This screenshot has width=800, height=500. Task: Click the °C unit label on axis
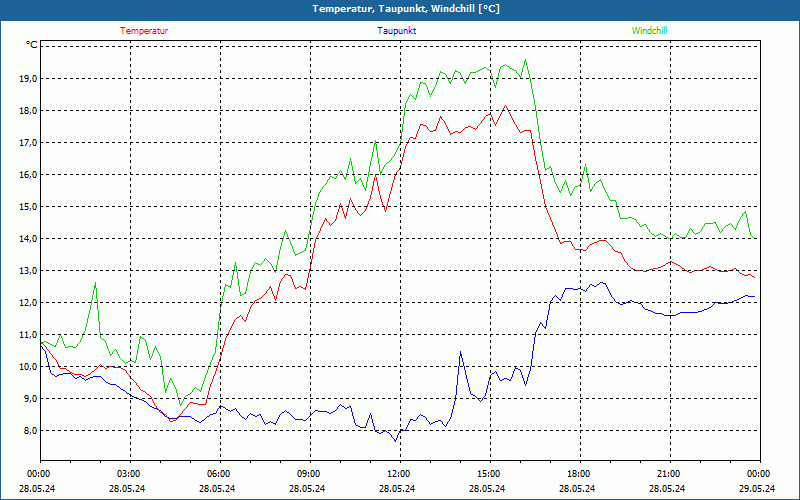coord(32,45)
